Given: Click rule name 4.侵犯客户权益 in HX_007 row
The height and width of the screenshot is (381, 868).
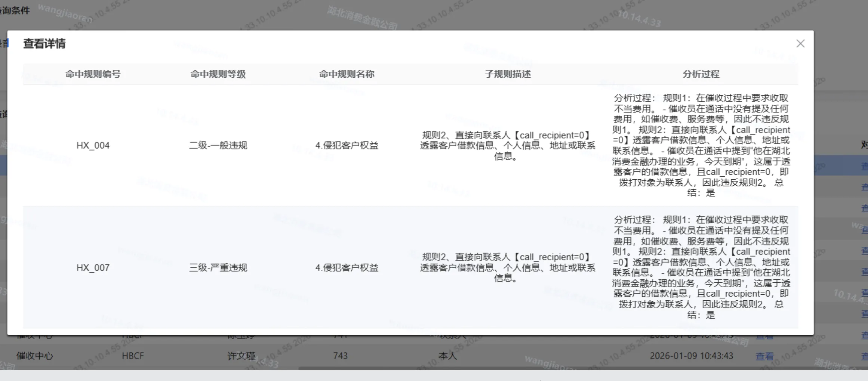Looking at the screenshot, I should coord(347,267).
